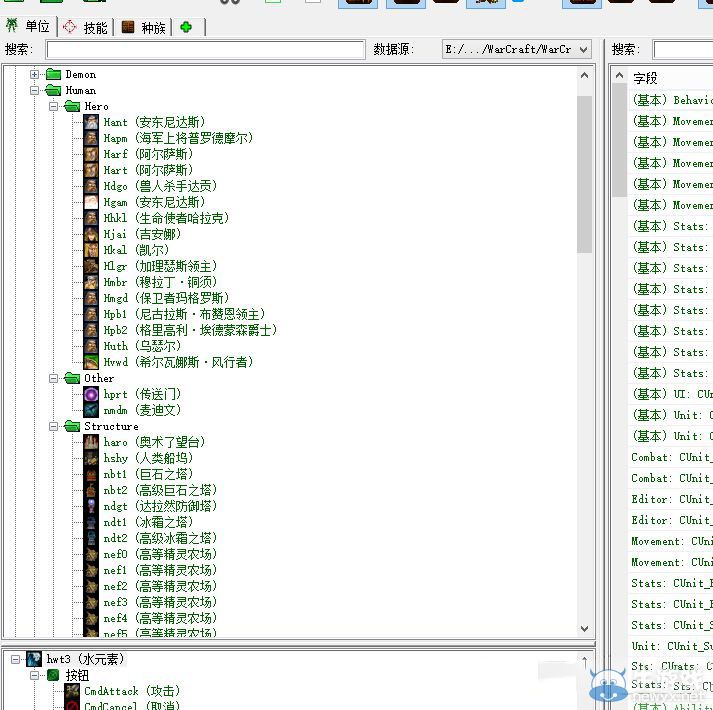Image resolution: width=713 pixels, height=710 pixels.
Task: Select the Human folder icon
Action: coord(53,90)
